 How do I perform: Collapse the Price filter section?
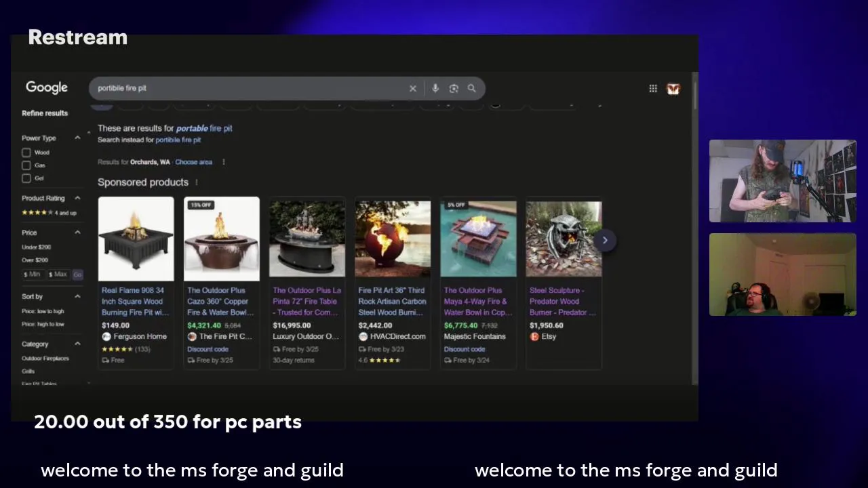(x=77, y=232)
